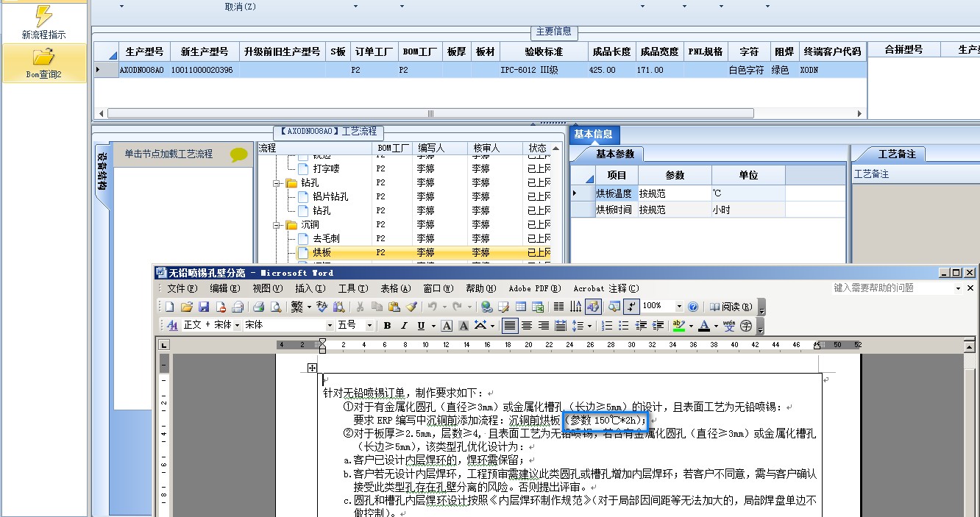Image resolution: width=980 pixels, height=517 pixels.
Task: Toggle show/hide paragraph marks icon
Action: point(631,307)
